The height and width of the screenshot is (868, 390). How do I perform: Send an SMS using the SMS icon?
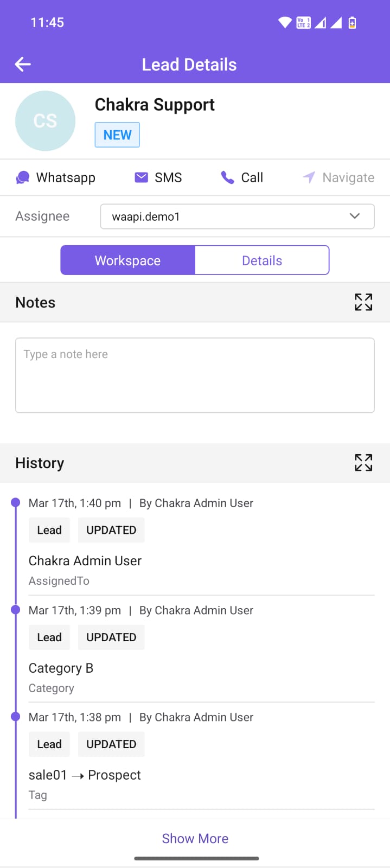tap(158, 177)
